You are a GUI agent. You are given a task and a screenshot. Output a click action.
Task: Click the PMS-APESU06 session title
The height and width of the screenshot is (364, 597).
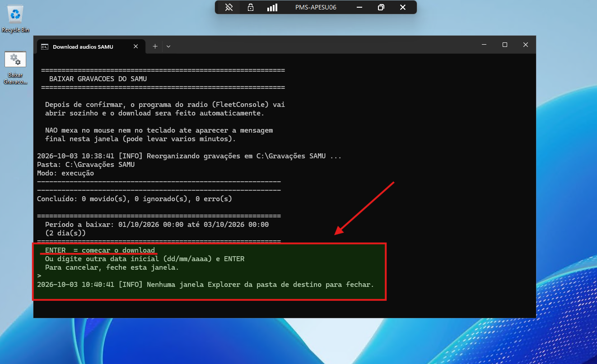(x=316, y=7)
